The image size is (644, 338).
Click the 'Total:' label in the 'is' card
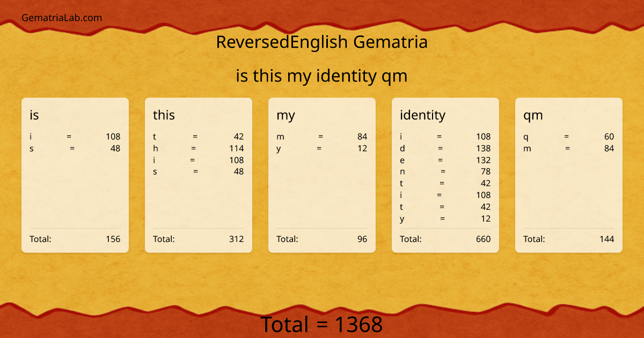[40, 239]
